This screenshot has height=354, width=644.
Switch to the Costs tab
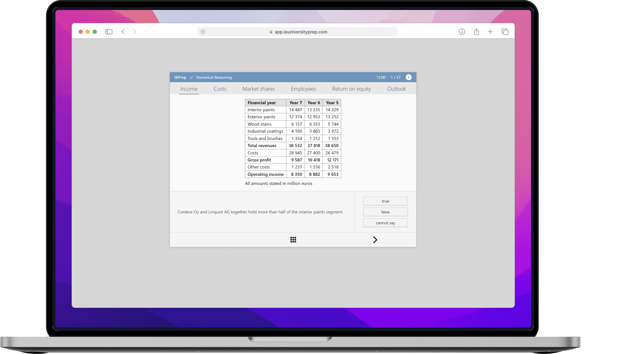tap(220, 89)
